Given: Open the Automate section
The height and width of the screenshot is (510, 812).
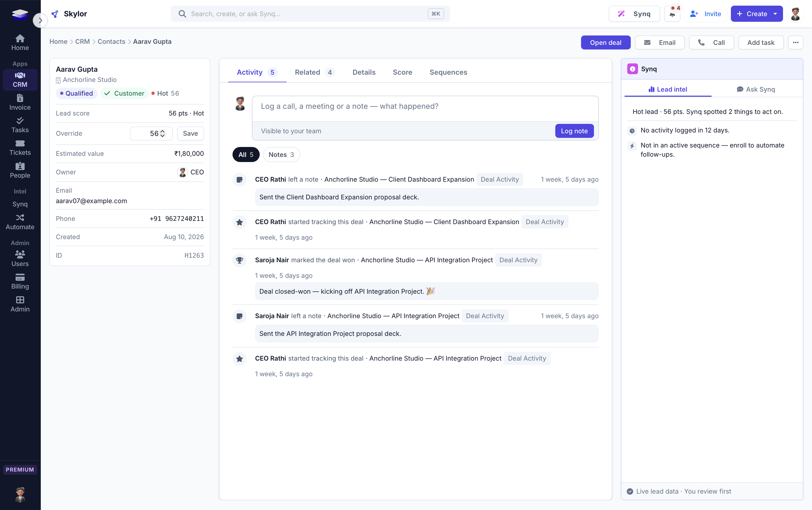Looking at the screenshot, I should (20, 222).
